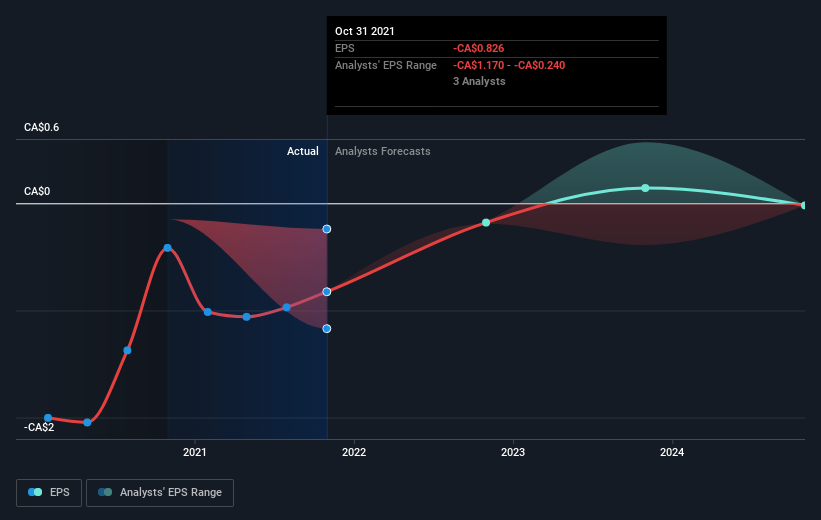
Task: Click the lower analyst range point at Oct 2021
Action: point(327,329)
